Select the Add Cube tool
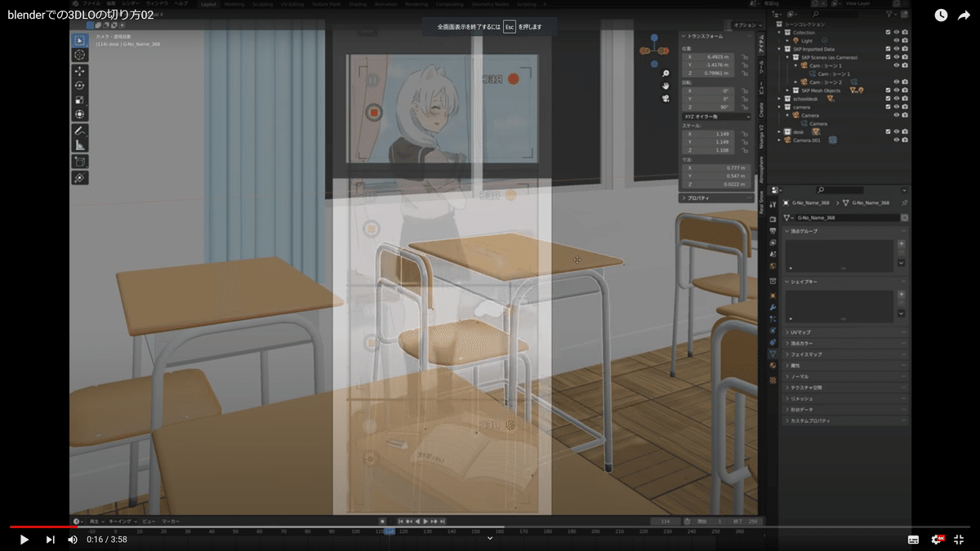The height and width of the screenshot is (551, 980). pyautogui.click(x=80, y=162)
